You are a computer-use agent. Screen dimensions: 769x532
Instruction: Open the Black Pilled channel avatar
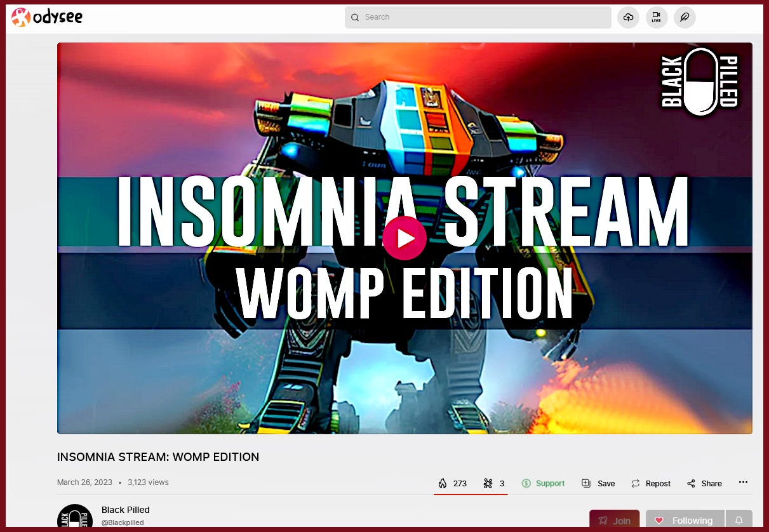[x=75, y=516]
